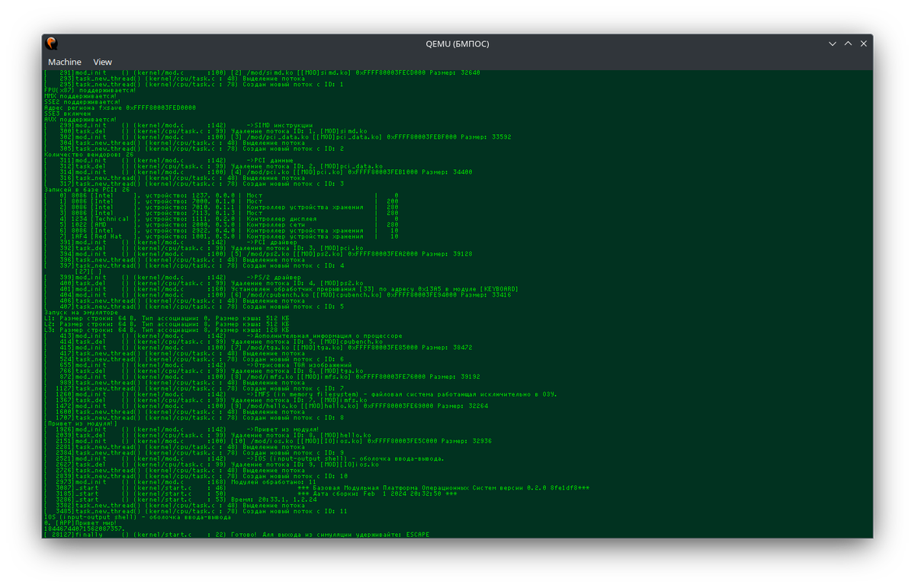This screenshot has height=588, width=915.
Task: Click the PCI row with device 7010, 0.1.1
Action: (221, 207)
